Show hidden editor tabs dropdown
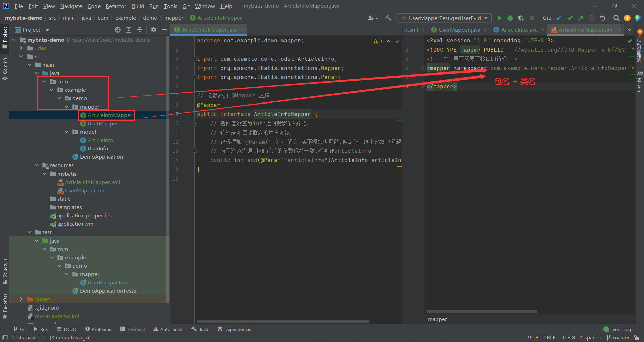Image resolution: width=644 pixels, height=342 pixels. (x=629, y=30)
